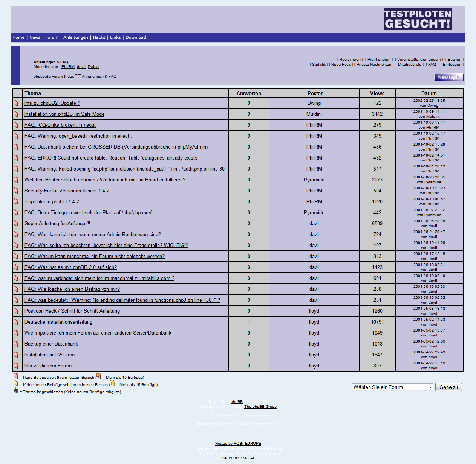Screen dimensions: 476x464
Task: Click folder icon next to 'Super Anleitung für Anfänger'
Action: point(16,223)
